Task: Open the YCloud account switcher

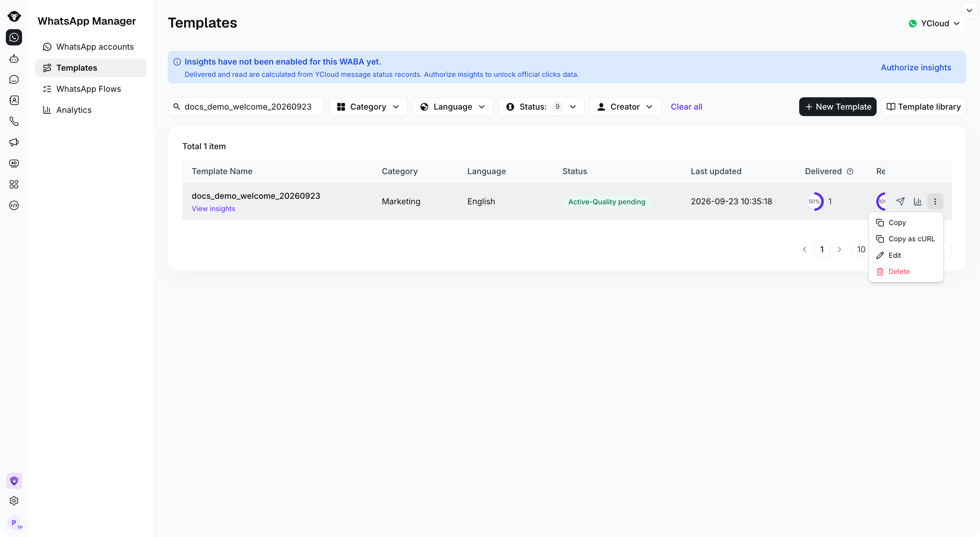Action: click(x=934, y=24)
